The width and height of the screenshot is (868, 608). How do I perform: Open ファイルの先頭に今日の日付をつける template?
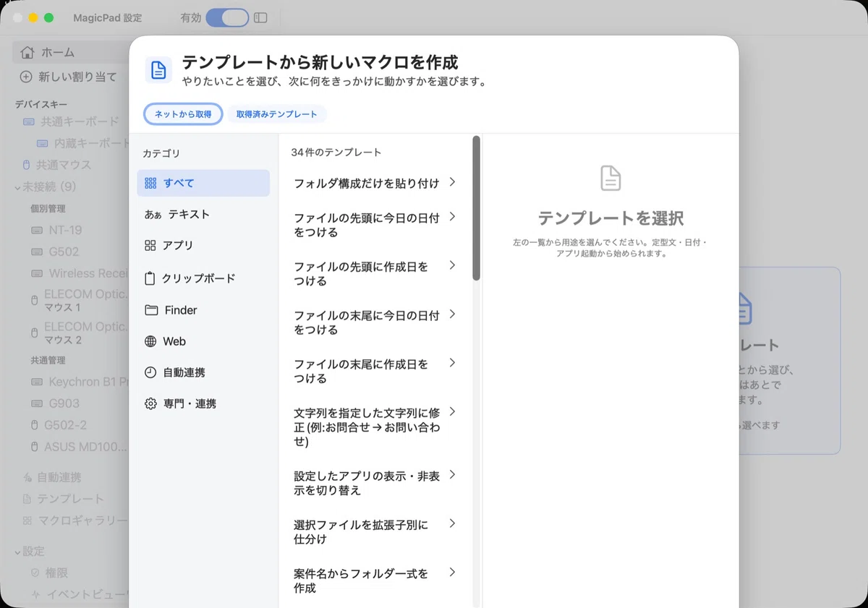point(375,225)
